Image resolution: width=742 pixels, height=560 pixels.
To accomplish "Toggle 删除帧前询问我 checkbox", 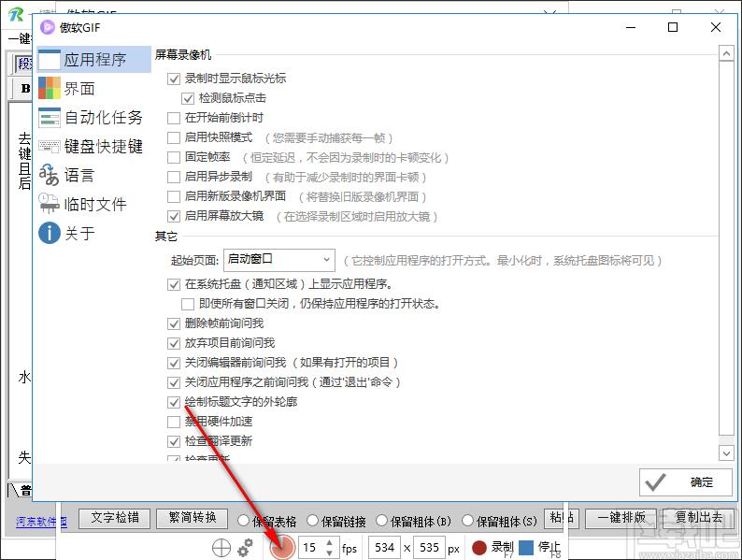I will (174, 323).
